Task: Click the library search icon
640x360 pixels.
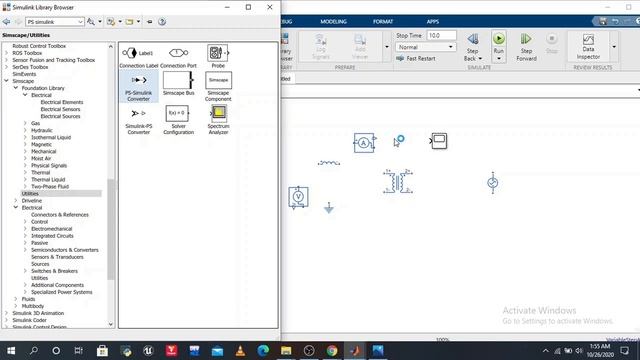Action: [91, 22]
